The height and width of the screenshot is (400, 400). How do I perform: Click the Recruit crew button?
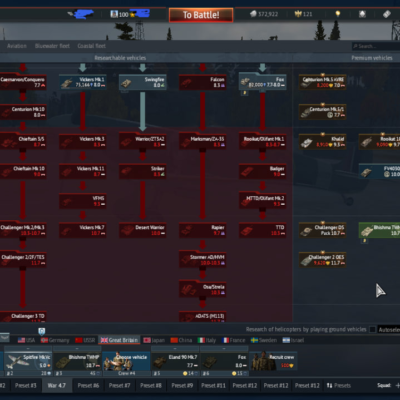(273, 361)
